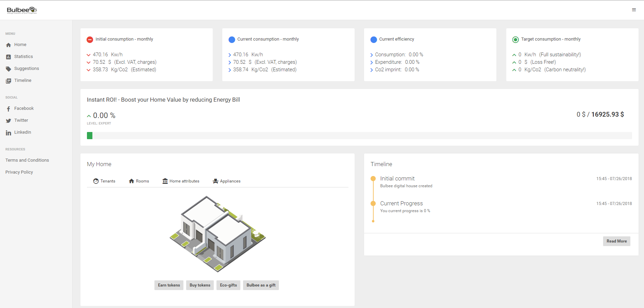Open the Terms and Conditions link
Viewport: 644px width, 308px height.
pos(27,160)
